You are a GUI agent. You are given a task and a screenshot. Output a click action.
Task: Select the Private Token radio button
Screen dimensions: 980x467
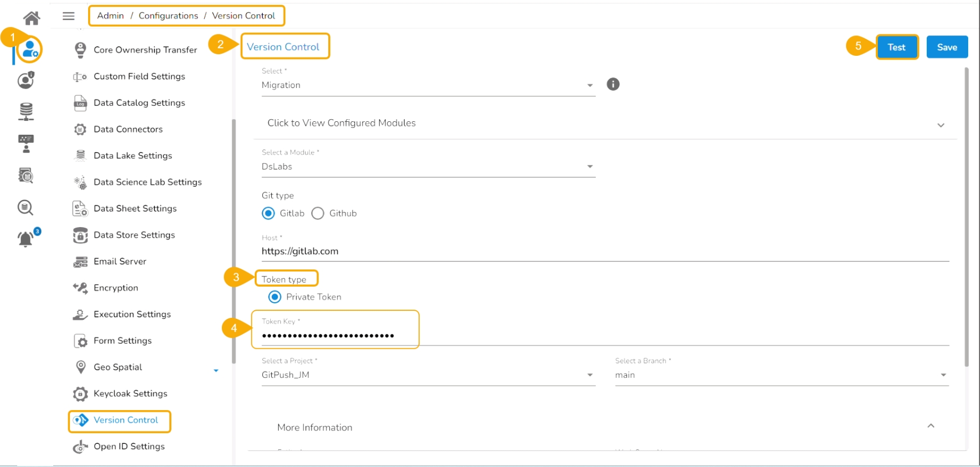pos(275,297)
